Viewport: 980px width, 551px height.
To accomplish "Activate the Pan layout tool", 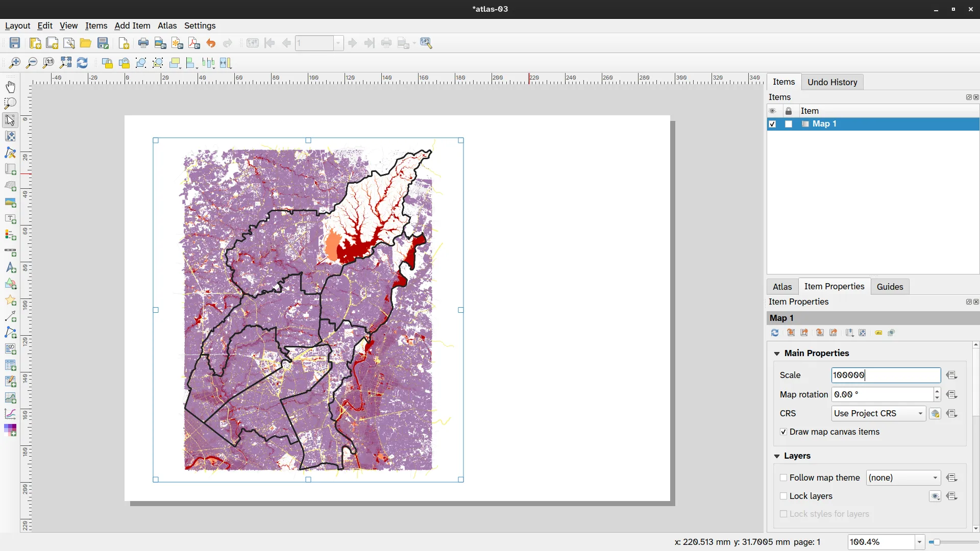I will click(x=10, y=87).
